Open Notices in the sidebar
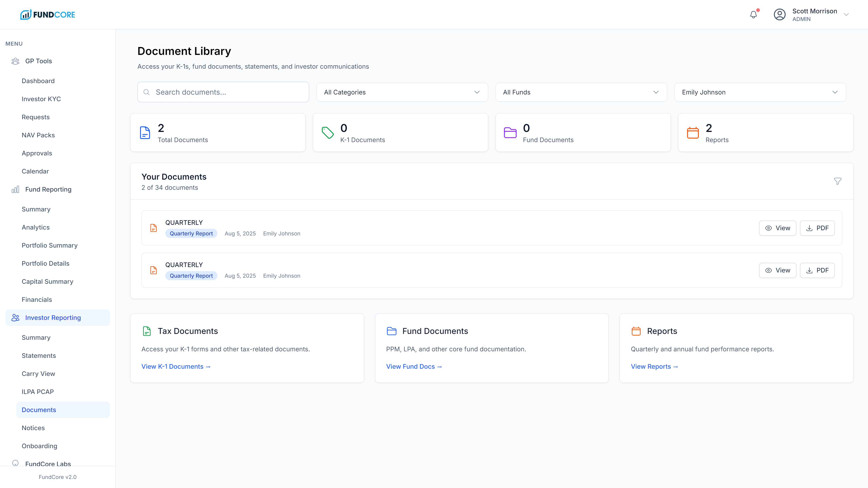Image resolution: width=868 pixels, height=488 pixels. coord(33,428)
